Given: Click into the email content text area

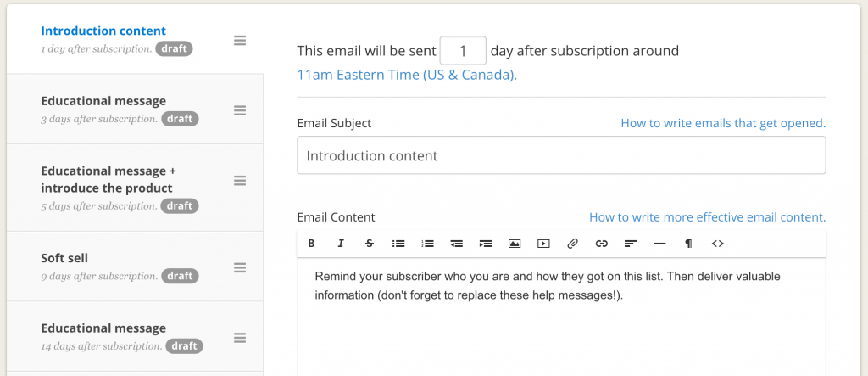Looking at the screenshot, I should (x=561, y=317).
